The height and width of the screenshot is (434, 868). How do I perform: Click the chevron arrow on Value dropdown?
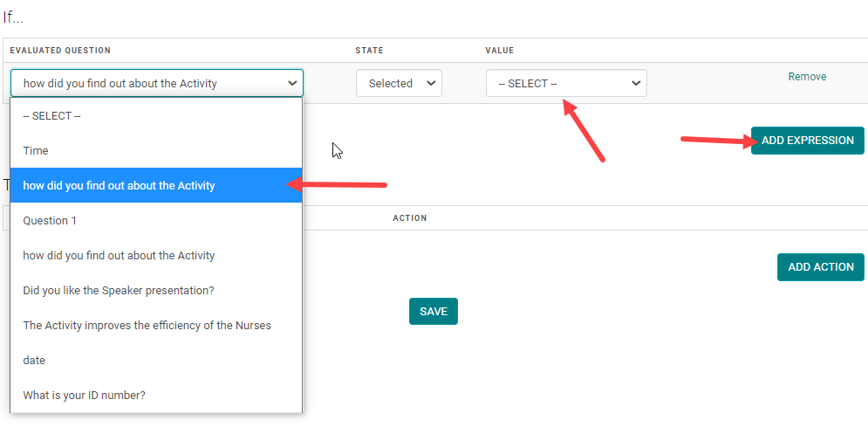635,84
